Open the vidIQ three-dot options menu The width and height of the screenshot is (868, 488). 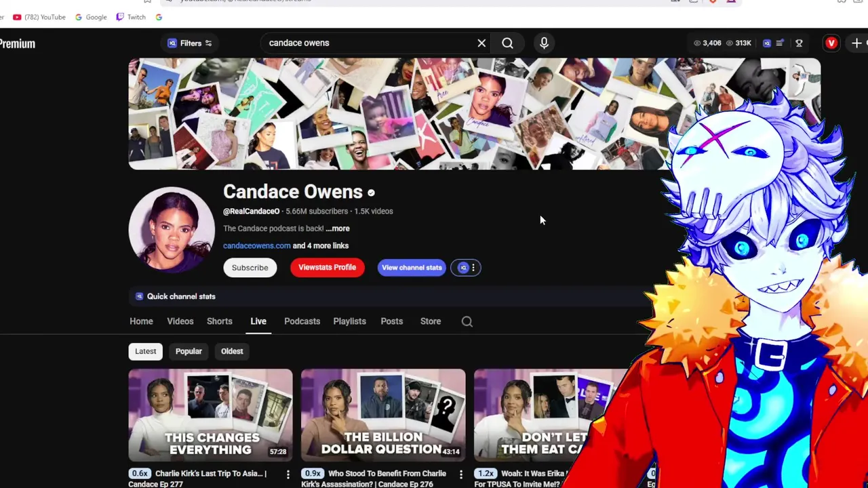(x=473, y=268)
